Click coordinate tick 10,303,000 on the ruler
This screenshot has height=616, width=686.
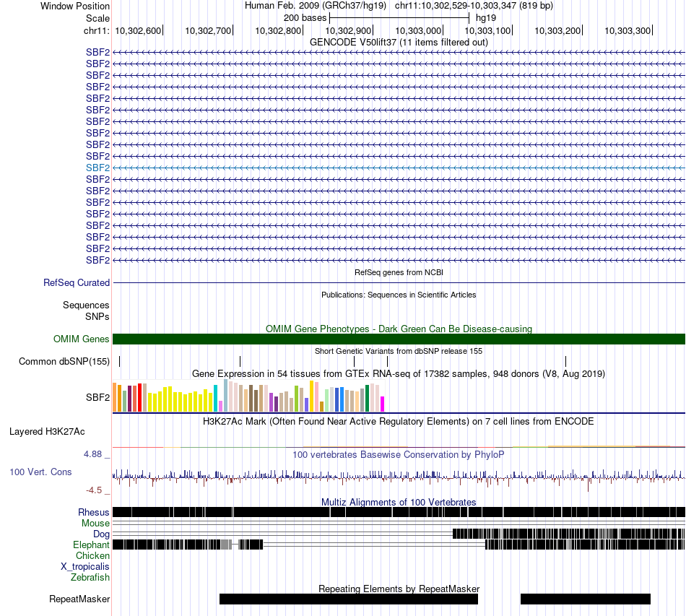click(418, 30)
